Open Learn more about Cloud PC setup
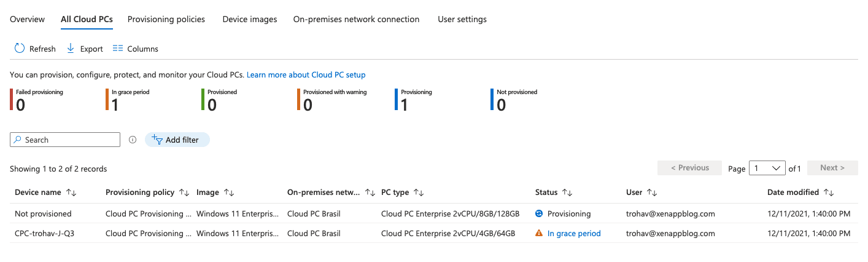Viewport: 868px width, 262px height. (306, 75)
